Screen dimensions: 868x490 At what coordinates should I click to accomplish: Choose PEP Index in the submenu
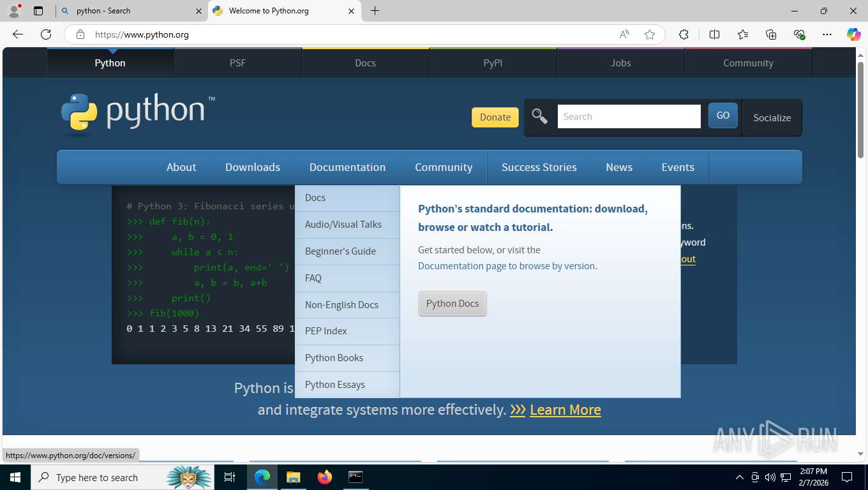[347, 331]
